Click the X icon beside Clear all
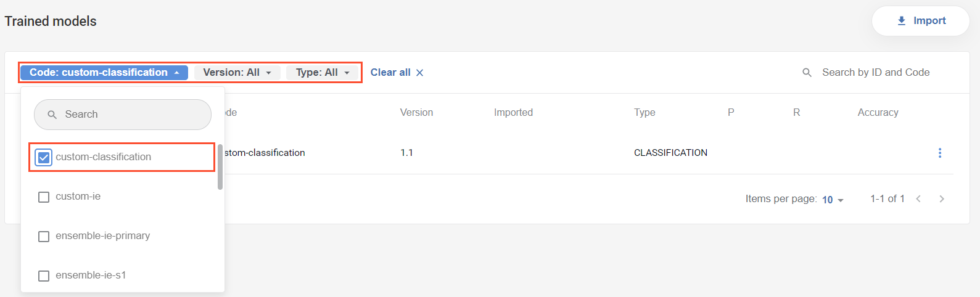980x297 pixels. [x=420, y=73]
